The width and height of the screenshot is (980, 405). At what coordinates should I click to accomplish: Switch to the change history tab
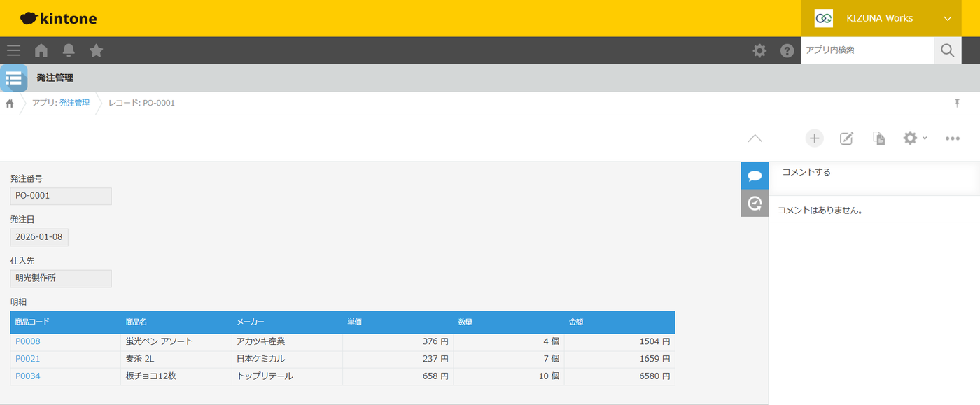[x=755, y=204]
